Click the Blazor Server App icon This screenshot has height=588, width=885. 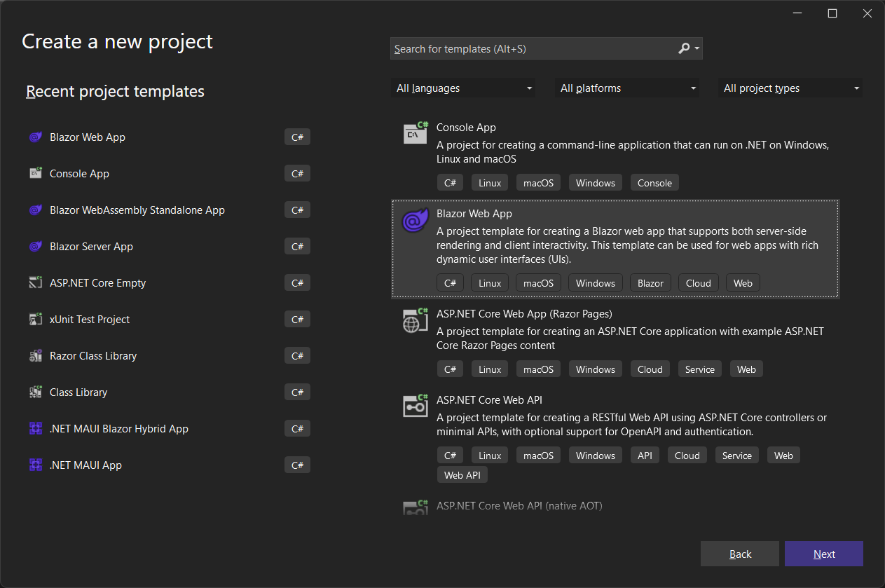click(36, 247)
